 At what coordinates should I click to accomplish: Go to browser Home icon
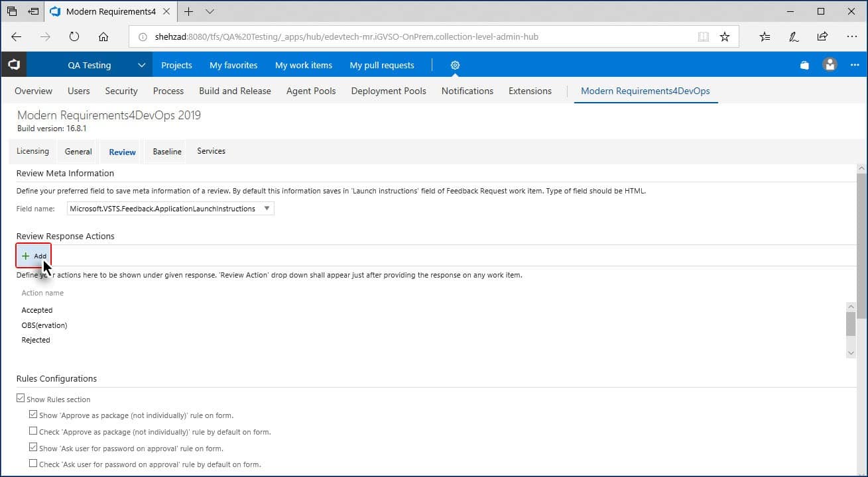click(103, 37)
